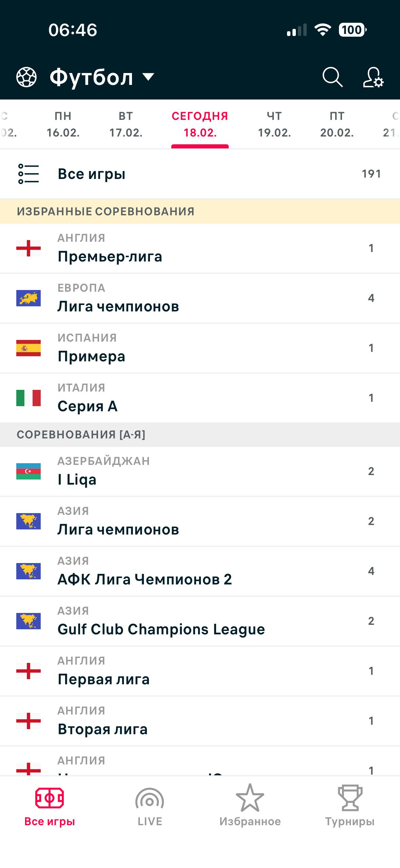Open England Премьер-лига competition
The height and width of the screenshot is (868, 400).
(x=200, y=248)
